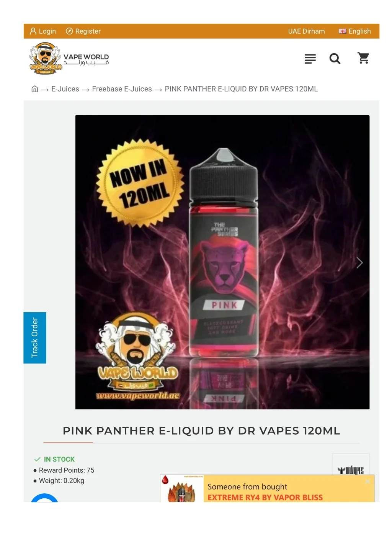The height and width of the screenshot is (555, 392).
Task: Click the Login user icon
Action: click(33, 31)
